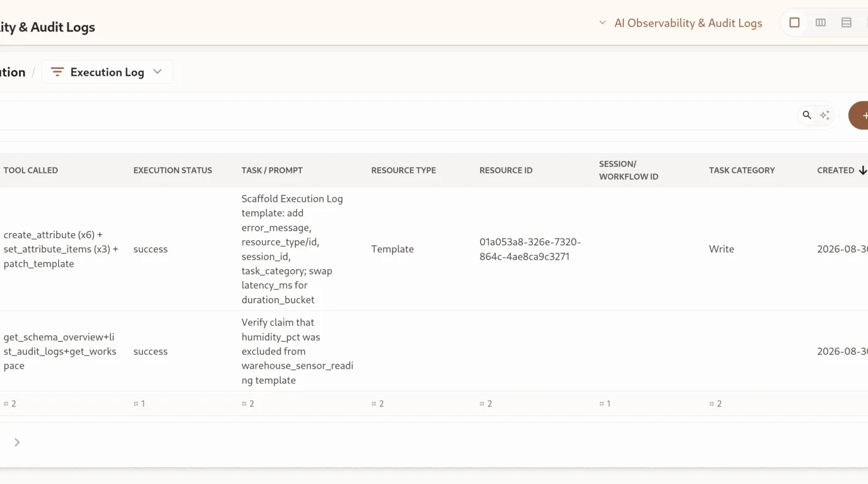Image resolution: width=868 pixels, height=484 pixels.
Task: Click the magnifier search icon
Action: [x=807, y=115]
